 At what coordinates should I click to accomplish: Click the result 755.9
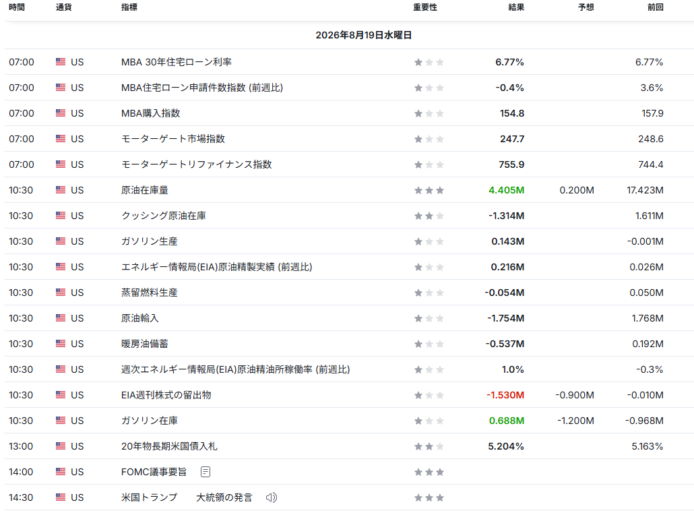pos(511,165)
